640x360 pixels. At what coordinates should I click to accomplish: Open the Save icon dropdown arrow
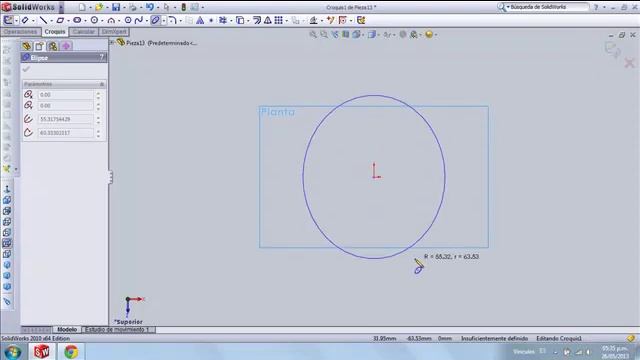124,7
